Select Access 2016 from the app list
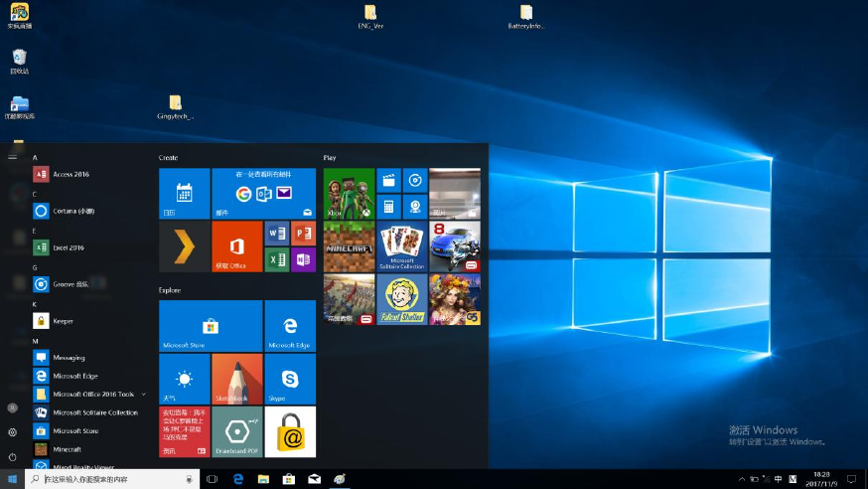868x489 pixels. point(71,174)
